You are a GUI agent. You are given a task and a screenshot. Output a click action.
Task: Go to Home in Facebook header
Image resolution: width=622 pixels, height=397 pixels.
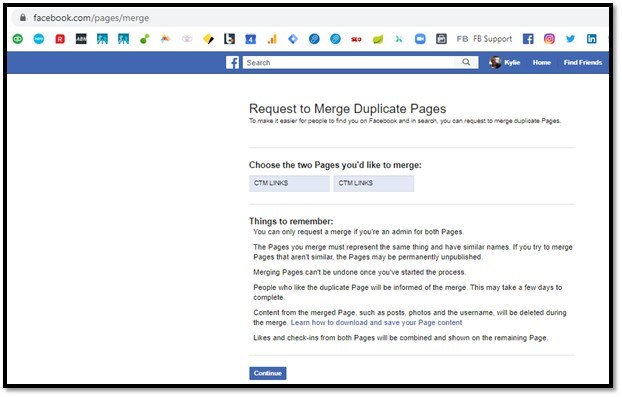(x=541, y=63)
